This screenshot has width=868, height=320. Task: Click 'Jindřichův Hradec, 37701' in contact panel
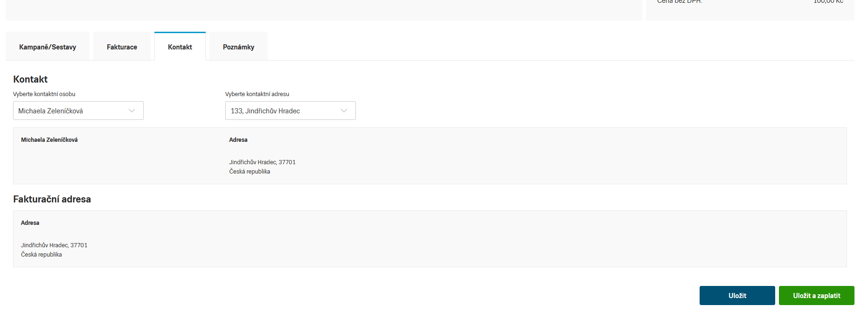(x=262, y=162)
